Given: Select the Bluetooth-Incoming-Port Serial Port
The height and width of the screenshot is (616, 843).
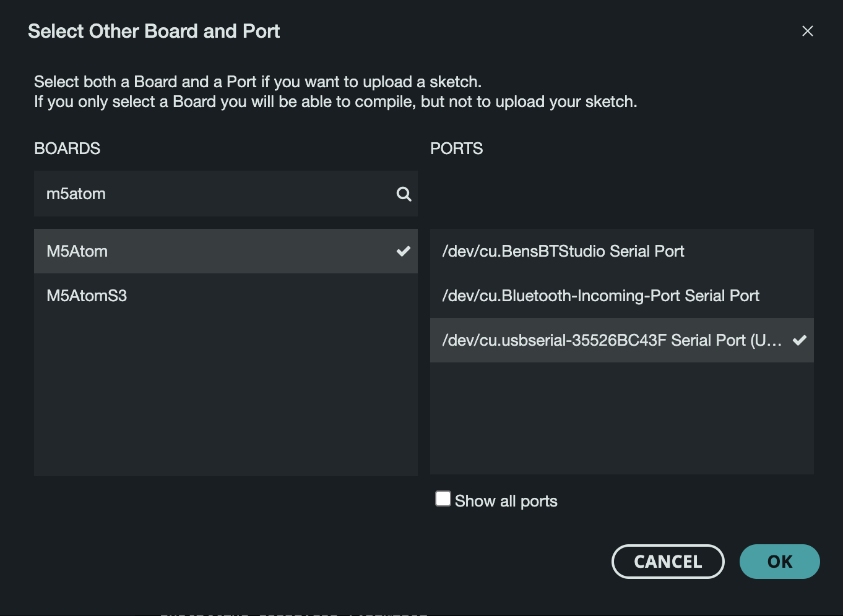Looking at the screenshot, I should tap(600, 296).
